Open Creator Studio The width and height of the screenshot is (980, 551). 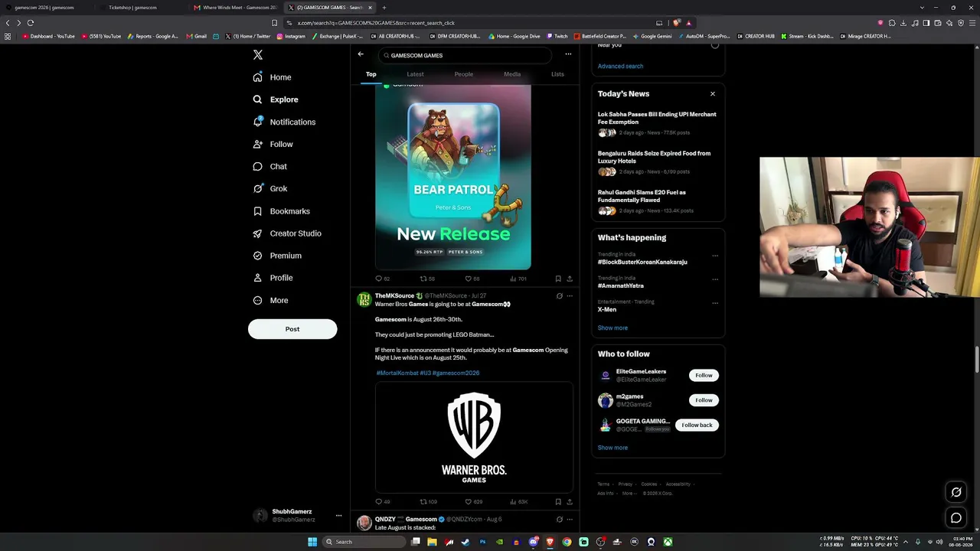[x=287, y=233]
